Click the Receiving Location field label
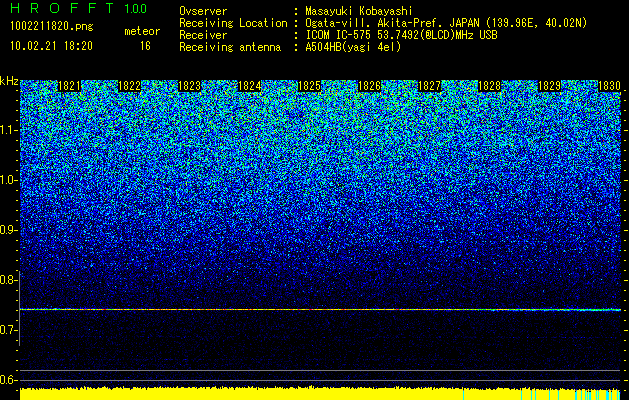 pos(233,23)
